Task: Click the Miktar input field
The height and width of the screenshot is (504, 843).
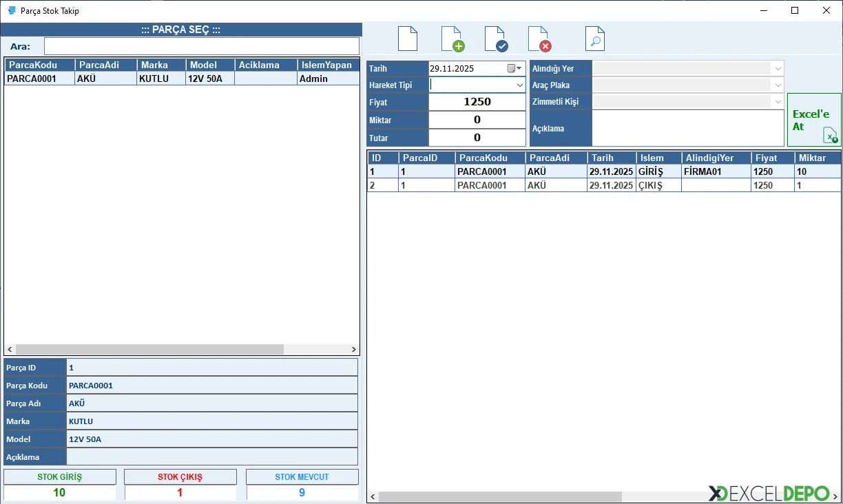Action: pyautogui.click(x=477, y=120)
